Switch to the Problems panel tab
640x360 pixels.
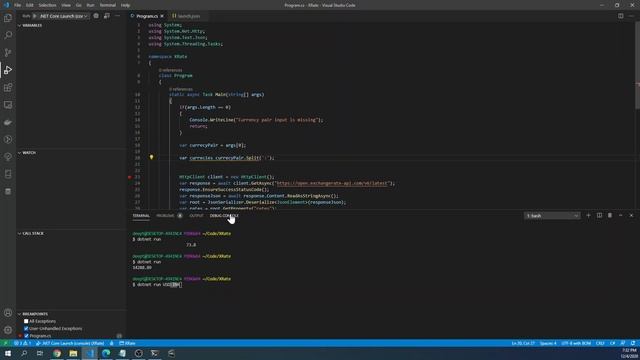pyautogui.click(x=165, y=216)
